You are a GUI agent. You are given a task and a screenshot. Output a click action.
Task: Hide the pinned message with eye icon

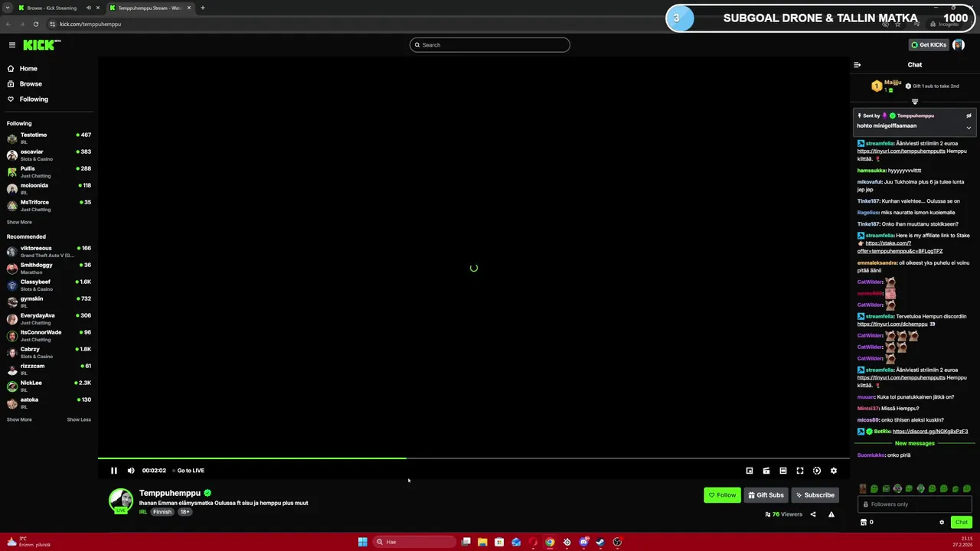click(969, 116)
